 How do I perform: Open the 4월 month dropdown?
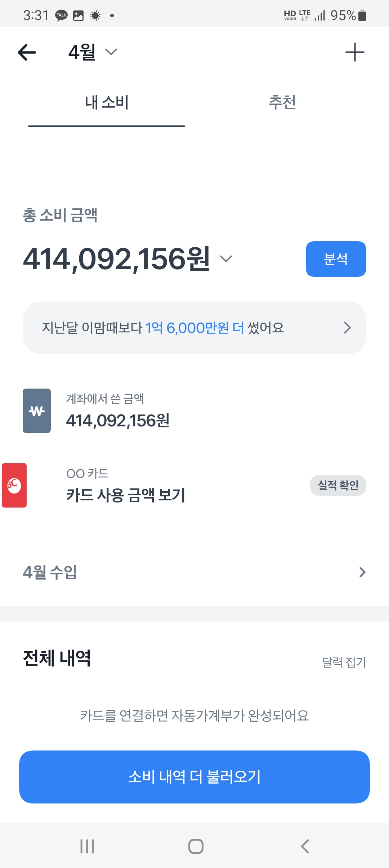tap(93, 52)
